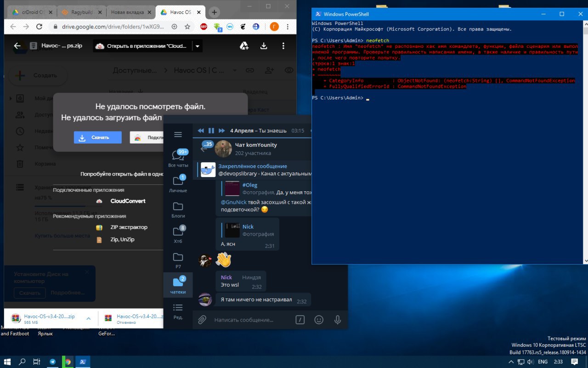Download the file from the preview header
The image size is (588, 368).
point(264,46)
